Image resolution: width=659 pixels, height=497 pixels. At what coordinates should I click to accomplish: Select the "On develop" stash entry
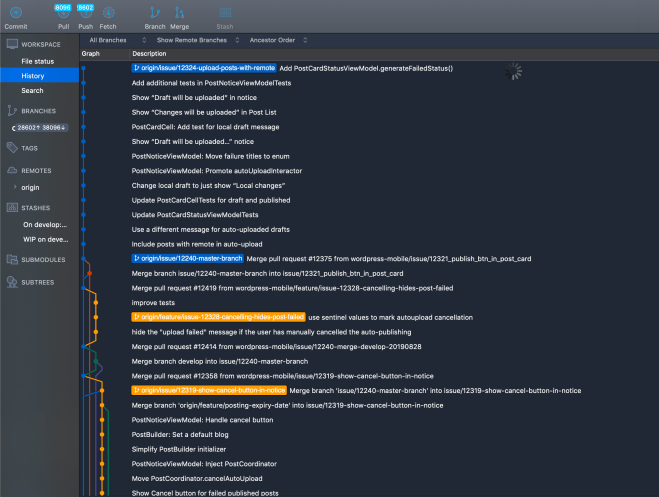pos(44,225)
